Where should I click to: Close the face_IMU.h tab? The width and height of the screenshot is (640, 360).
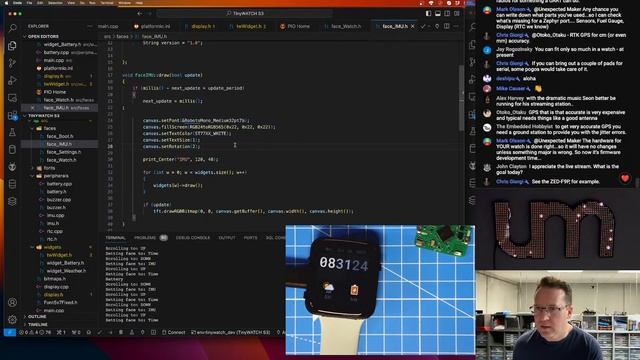pyautogui.click(x=413, y=26)
